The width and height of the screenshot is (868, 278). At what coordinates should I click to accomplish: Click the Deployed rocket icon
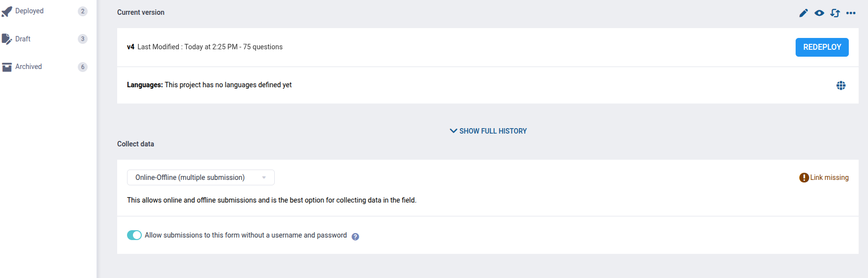pos(7,11)
